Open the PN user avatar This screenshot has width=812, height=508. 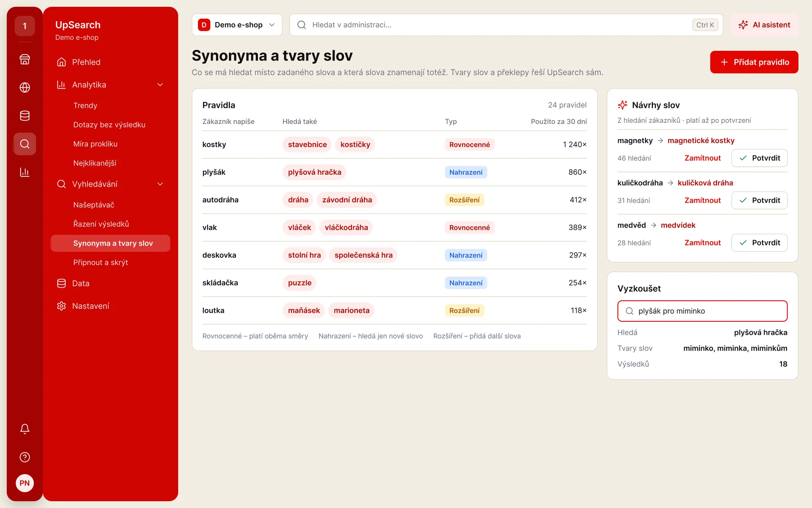tap(25, 483)
